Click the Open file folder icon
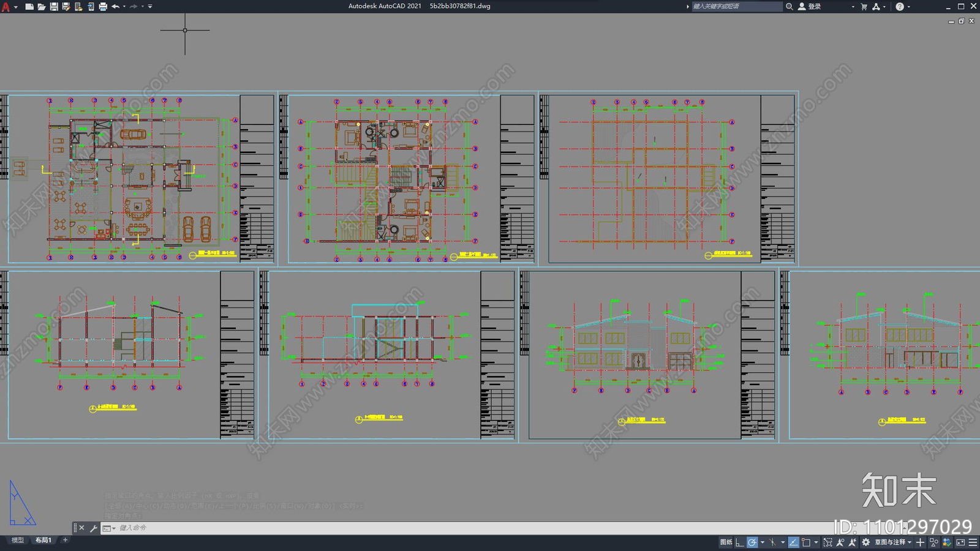The width and height of the screenshot is (980, 551). 42,7
